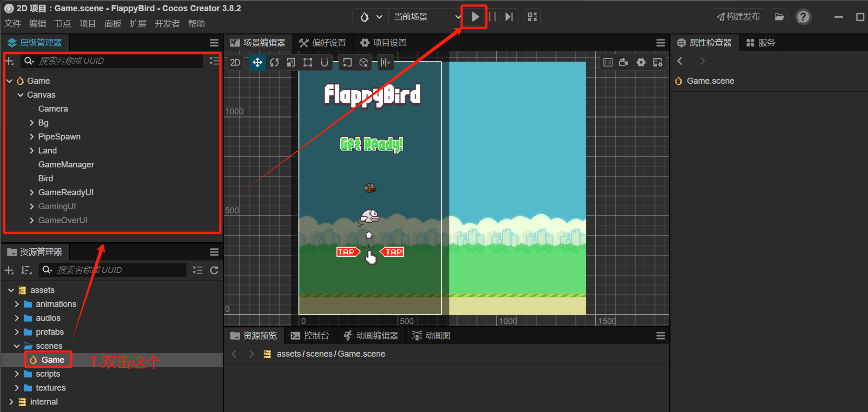Expand the PipeSpawn node

[32, 137]
